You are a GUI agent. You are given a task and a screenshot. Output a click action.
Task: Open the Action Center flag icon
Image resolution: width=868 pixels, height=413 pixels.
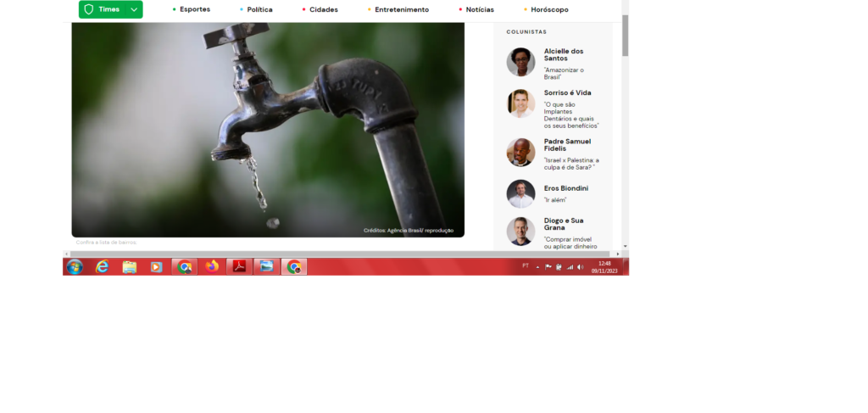click(548, 267)
